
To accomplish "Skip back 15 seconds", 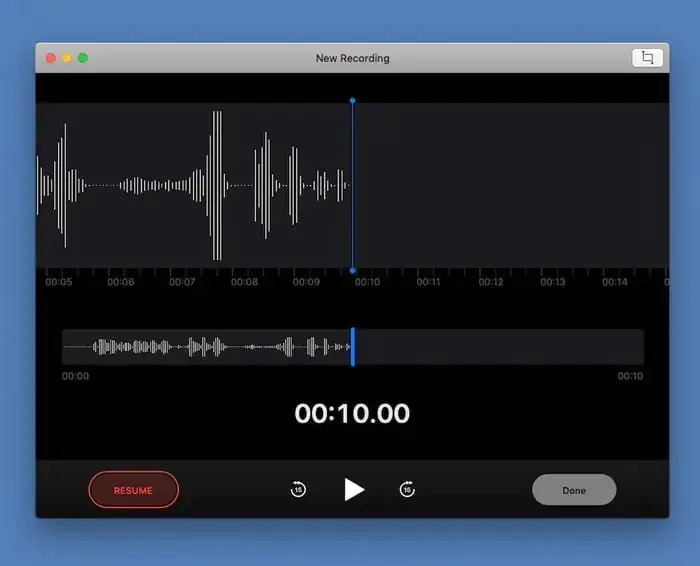I will click(298, 489).
